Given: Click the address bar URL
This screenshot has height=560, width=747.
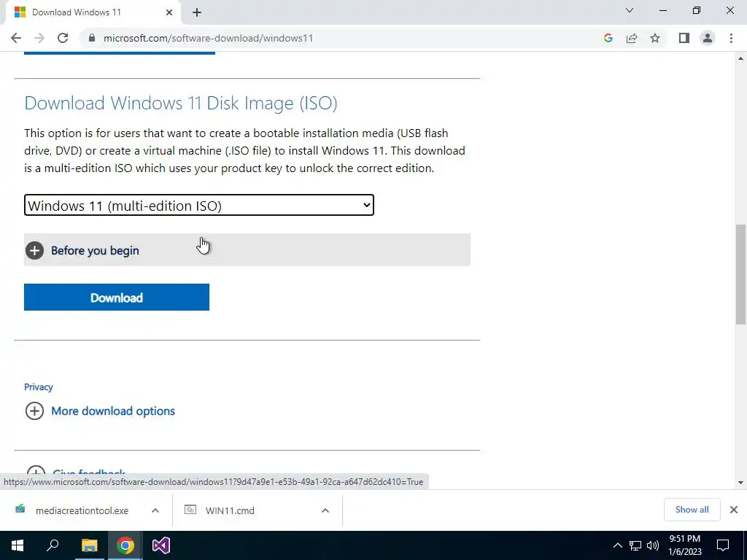Looking at the screenshot, I should click(x=208, y=38).
